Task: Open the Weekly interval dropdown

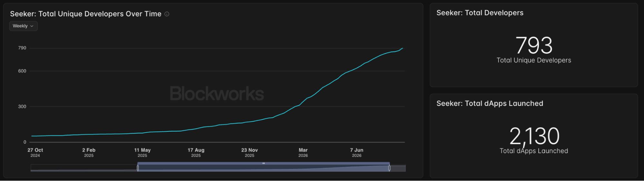Action: coord(23,26)
